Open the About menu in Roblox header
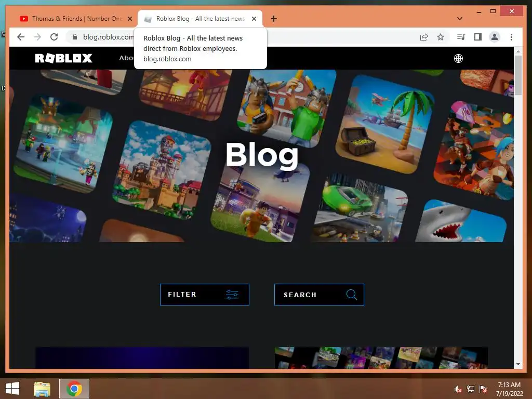Screen dimensions: 532x399 (x=126, y=58)
